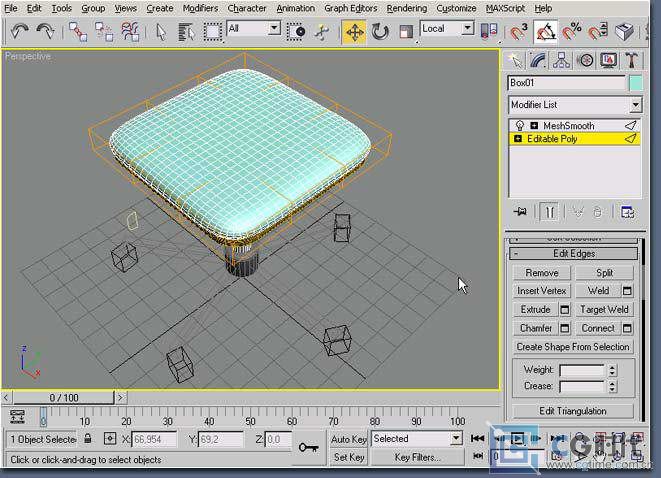Click the Pin Stack icon
661x478 pixels.
tap(520, 212)
